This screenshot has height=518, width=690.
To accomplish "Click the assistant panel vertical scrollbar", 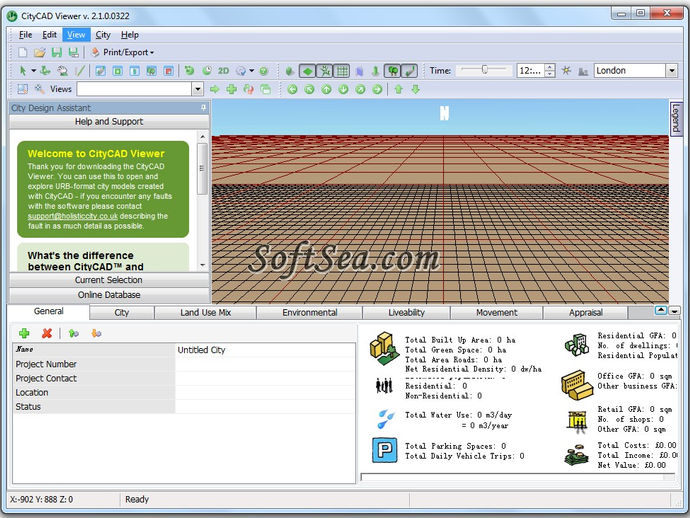I will [202, 201].
